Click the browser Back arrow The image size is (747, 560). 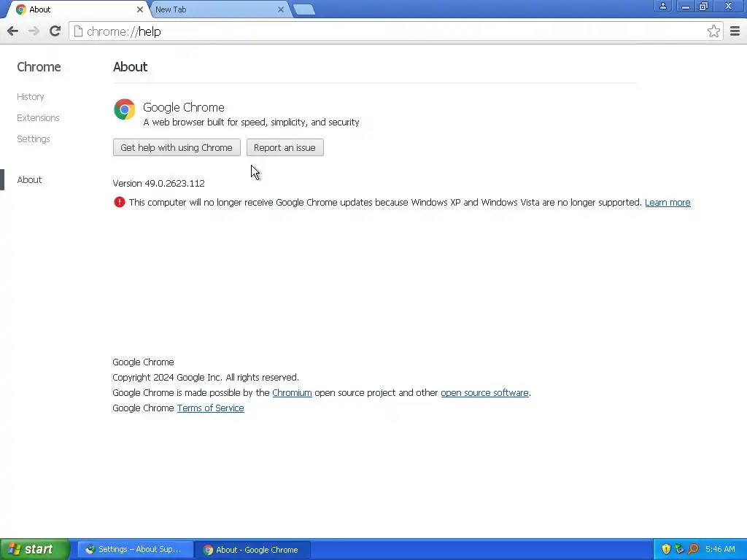point(13,31)
